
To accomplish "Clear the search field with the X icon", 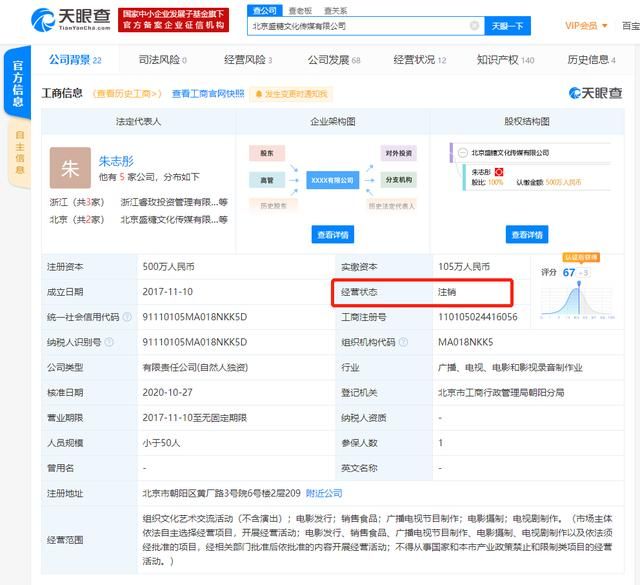I will (474, 26).
